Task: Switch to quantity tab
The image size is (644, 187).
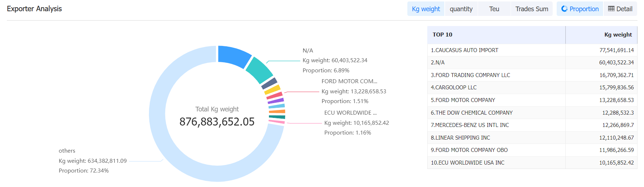Action: (x=461, y=9)
